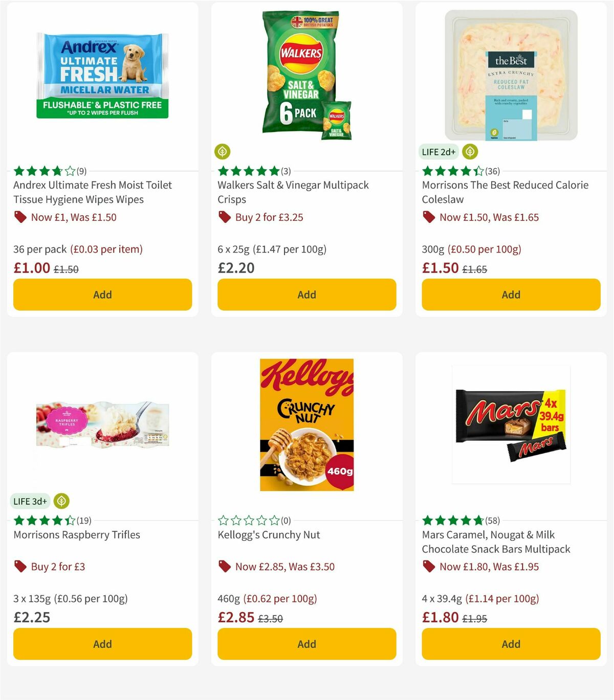Click the leaf icon on Morrisons Raspberry Trifles

pos(61,501)
